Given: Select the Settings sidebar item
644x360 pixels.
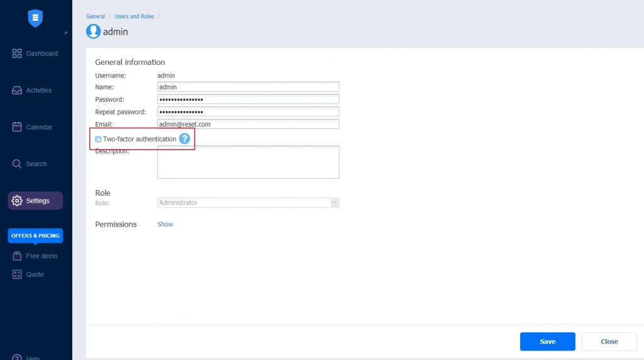Looking at the screenshot, I should pyautogui.click(x=35, y=201).
